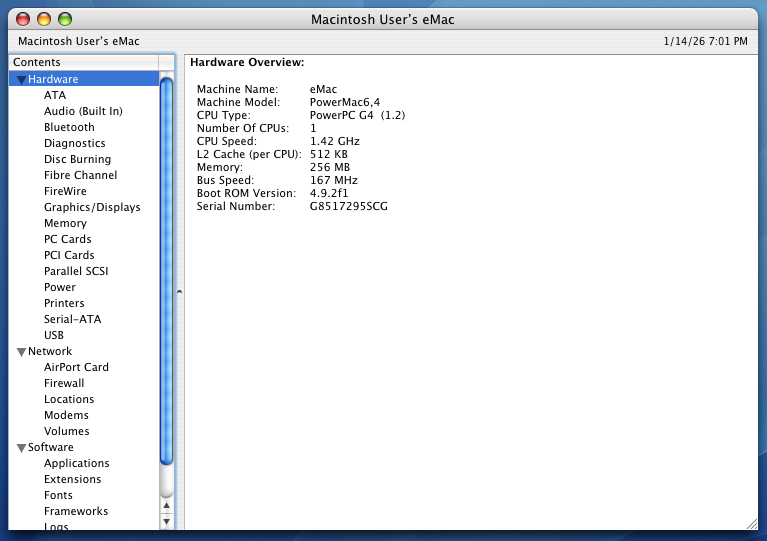This screenshot has width=767, height=541.
Task: Select the Network category row
Action: [84, 351]
